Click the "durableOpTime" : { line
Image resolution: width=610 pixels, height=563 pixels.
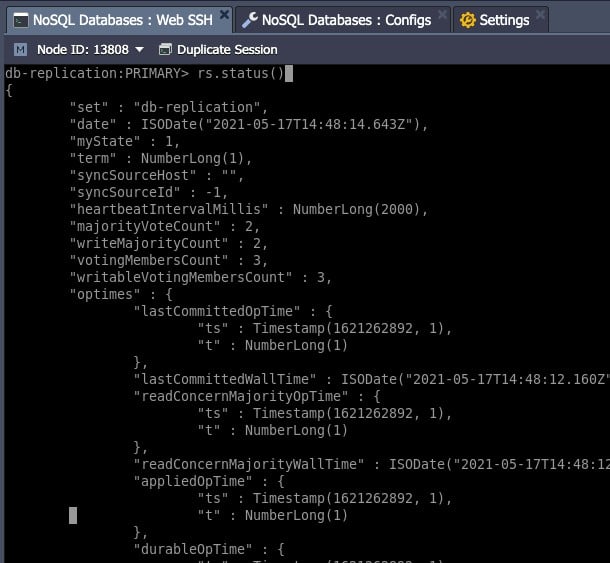(209, 549)
